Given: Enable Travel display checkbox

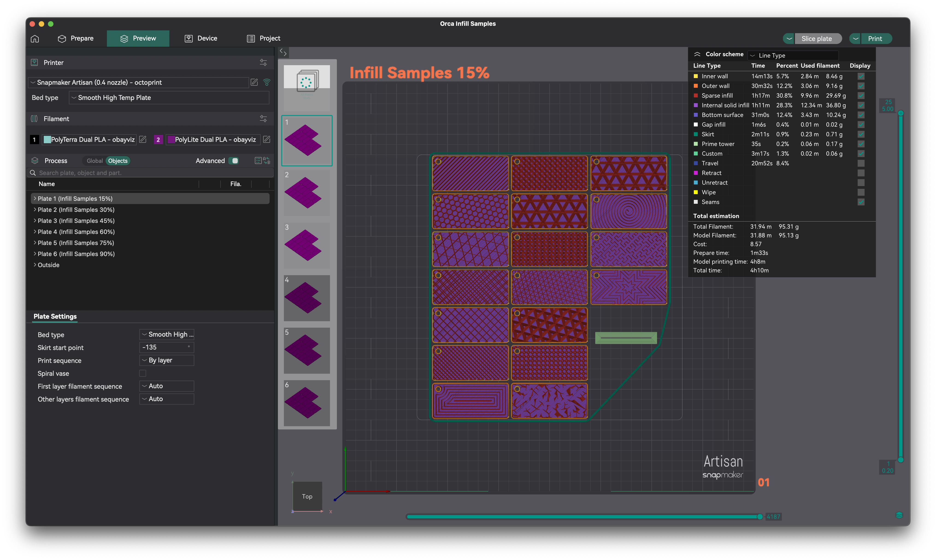Looking at the screenshot, I should 861,163.
